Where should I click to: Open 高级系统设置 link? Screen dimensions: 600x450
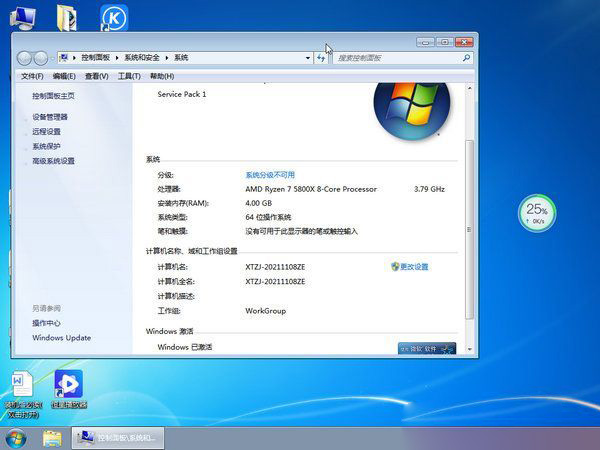[53, 161]
